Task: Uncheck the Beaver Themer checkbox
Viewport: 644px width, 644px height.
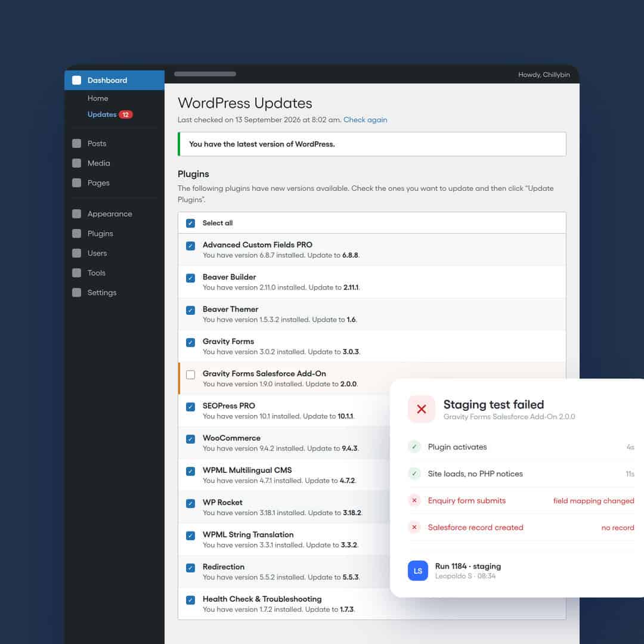Action: [190, 310]
